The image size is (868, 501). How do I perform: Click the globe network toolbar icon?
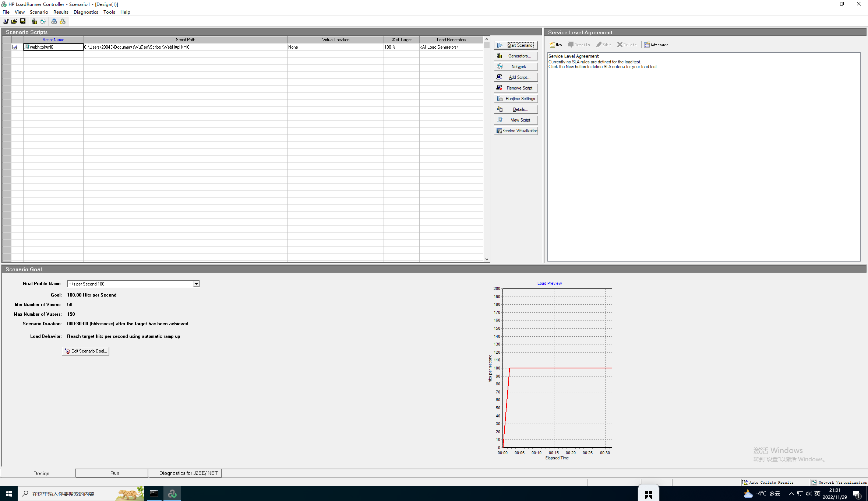point(43,21)
